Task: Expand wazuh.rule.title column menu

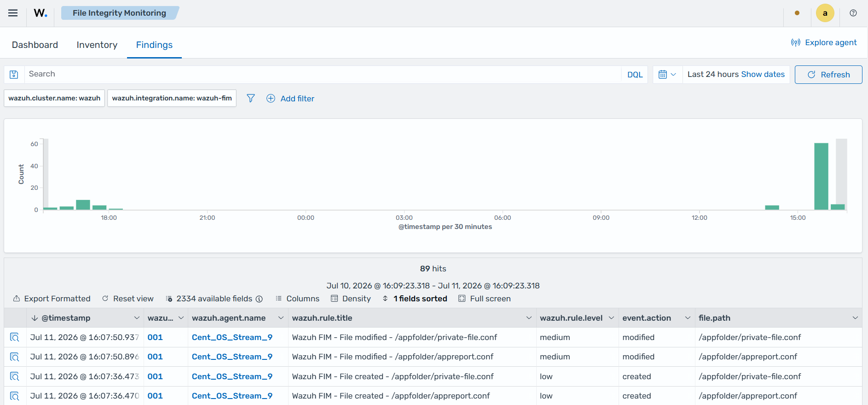Action: pyautogui.click(x=529, y=318)
